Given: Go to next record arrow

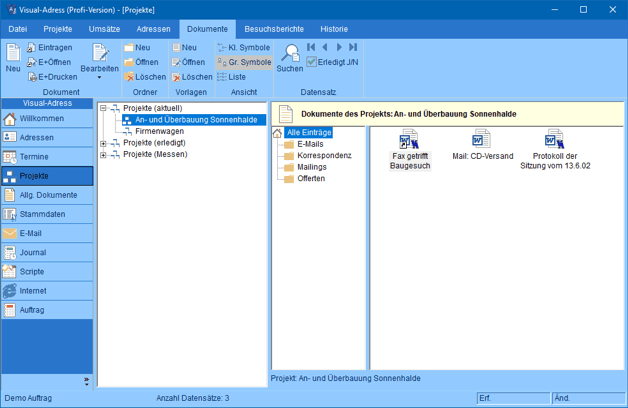Looking at the screenshot, I should pos(339,47).
